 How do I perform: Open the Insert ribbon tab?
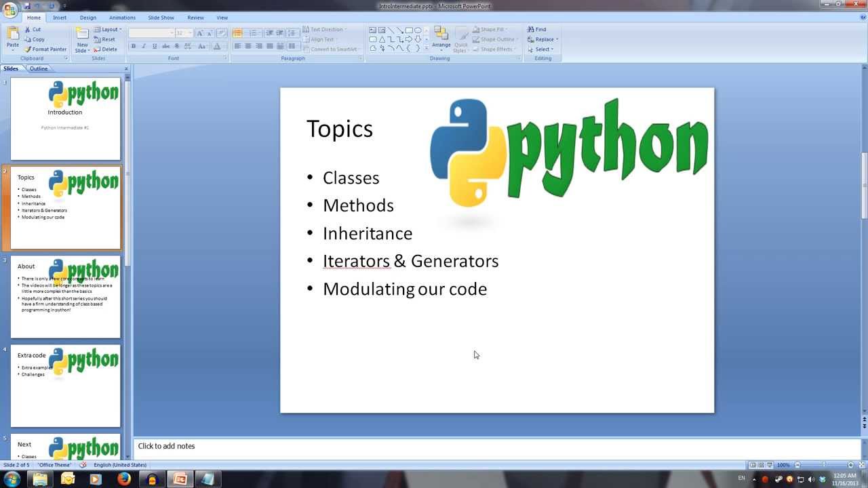pyautogui.click(x=60, y=18)
